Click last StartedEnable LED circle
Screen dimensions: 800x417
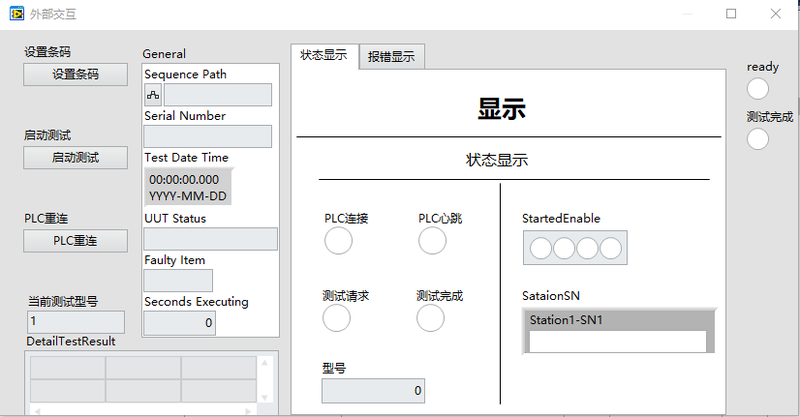(x=610, y=248)
